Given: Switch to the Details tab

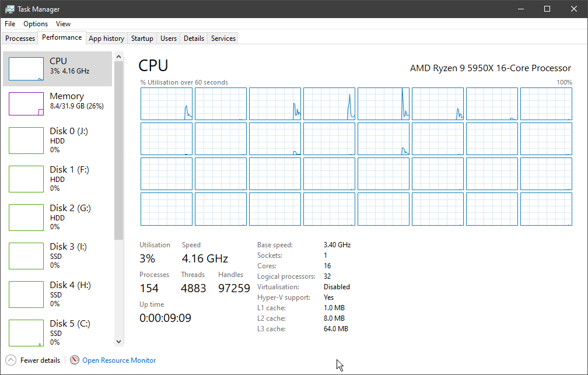Looking at the screenshot, I should tap(194, 38).
